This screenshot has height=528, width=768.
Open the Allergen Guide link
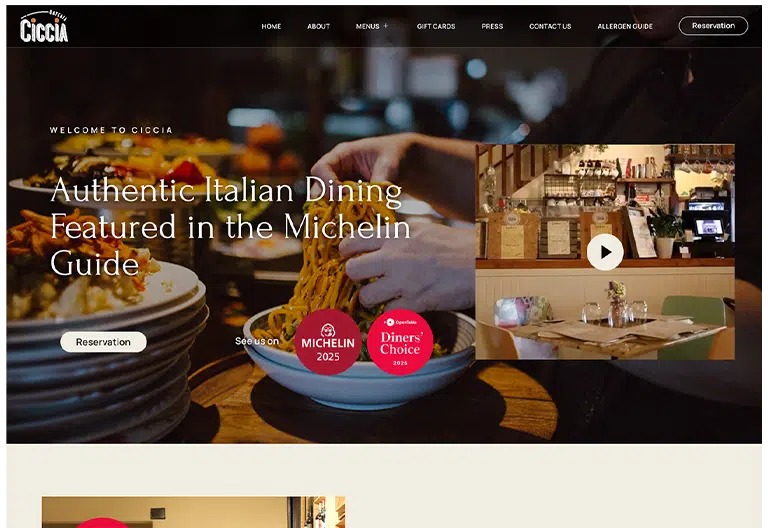(625, 26)
